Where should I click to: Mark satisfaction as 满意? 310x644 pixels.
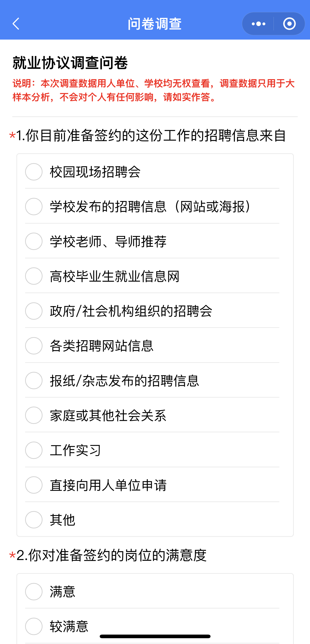point(34,591)
